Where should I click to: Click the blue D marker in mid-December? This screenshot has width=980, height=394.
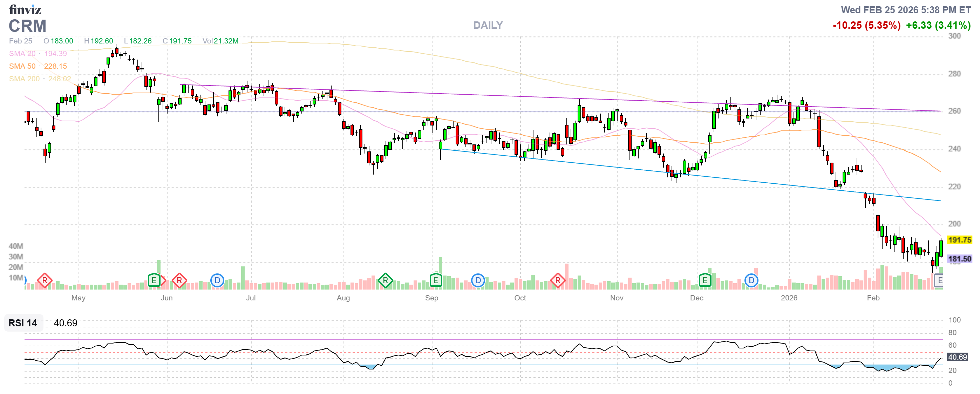pos(751,281)
